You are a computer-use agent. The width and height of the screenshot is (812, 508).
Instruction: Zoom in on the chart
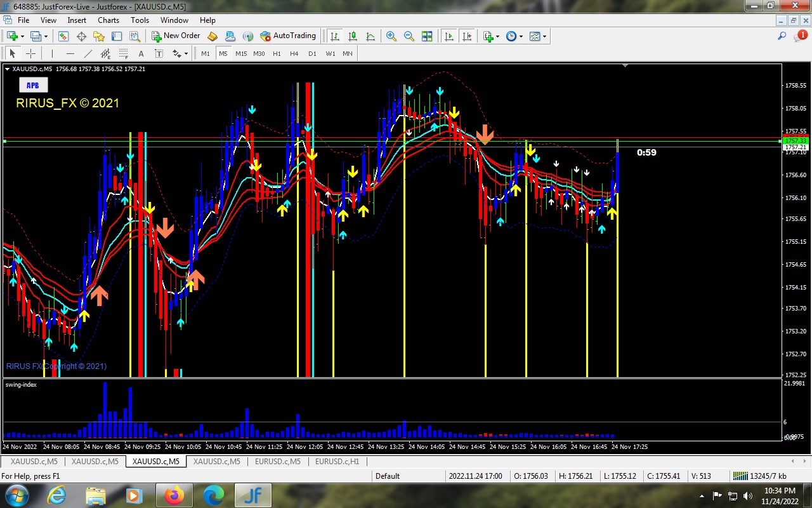tap(391, 36)
